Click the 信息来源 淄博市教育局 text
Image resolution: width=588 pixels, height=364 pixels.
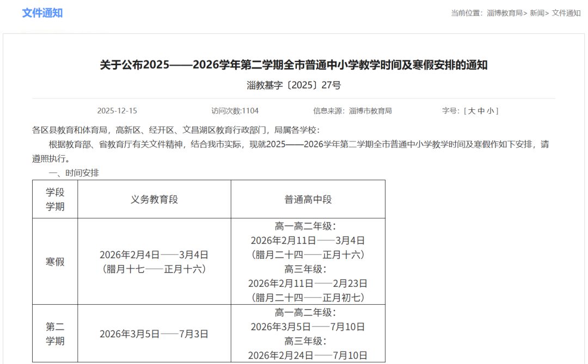[352, 111]
